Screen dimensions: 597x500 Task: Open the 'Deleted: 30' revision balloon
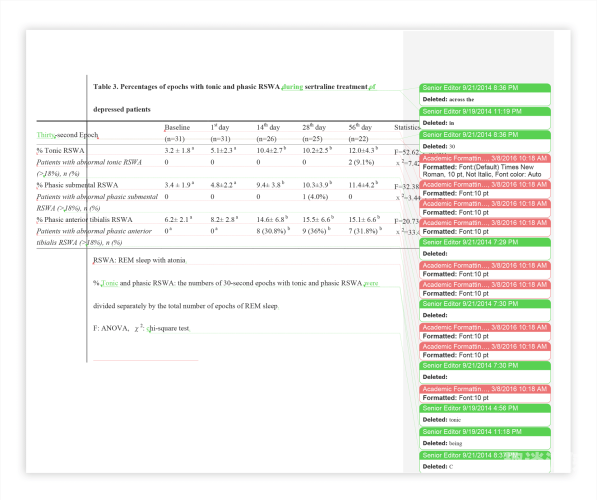485,142
